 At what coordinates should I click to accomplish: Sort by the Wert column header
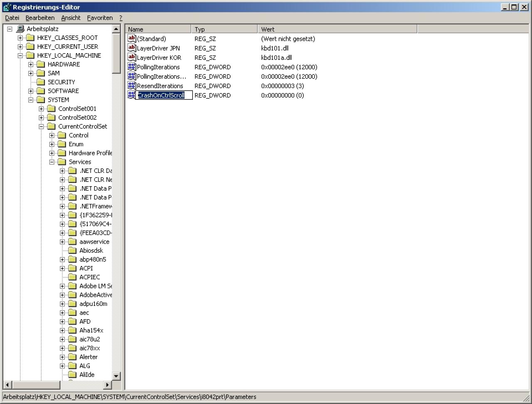[337, 29]
